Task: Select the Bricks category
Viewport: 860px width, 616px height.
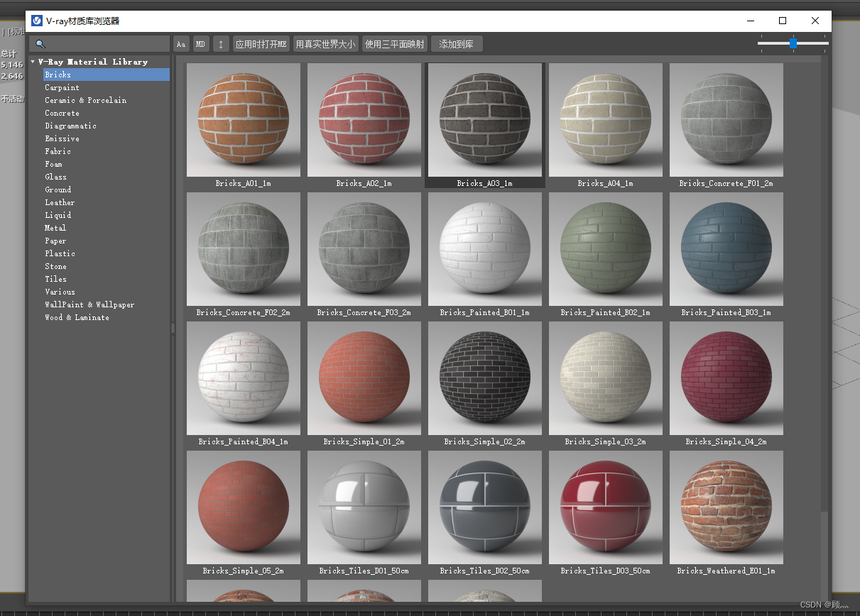Action: point(106,75)
